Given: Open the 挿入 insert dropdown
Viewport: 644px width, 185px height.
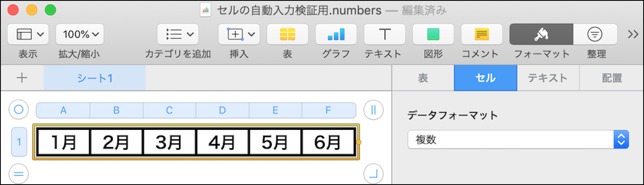Looking at the screenshot, I should 239,35.
